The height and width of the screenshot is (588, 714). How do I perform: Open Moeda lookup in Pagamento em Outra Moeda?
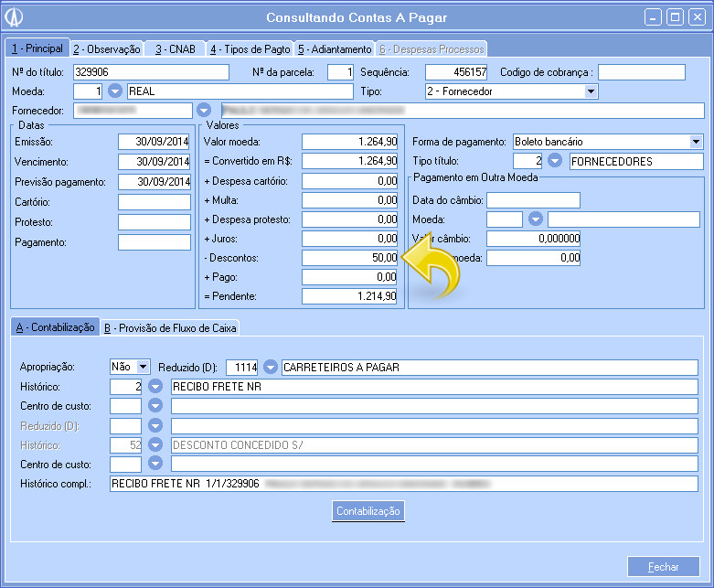coord(535,219)
